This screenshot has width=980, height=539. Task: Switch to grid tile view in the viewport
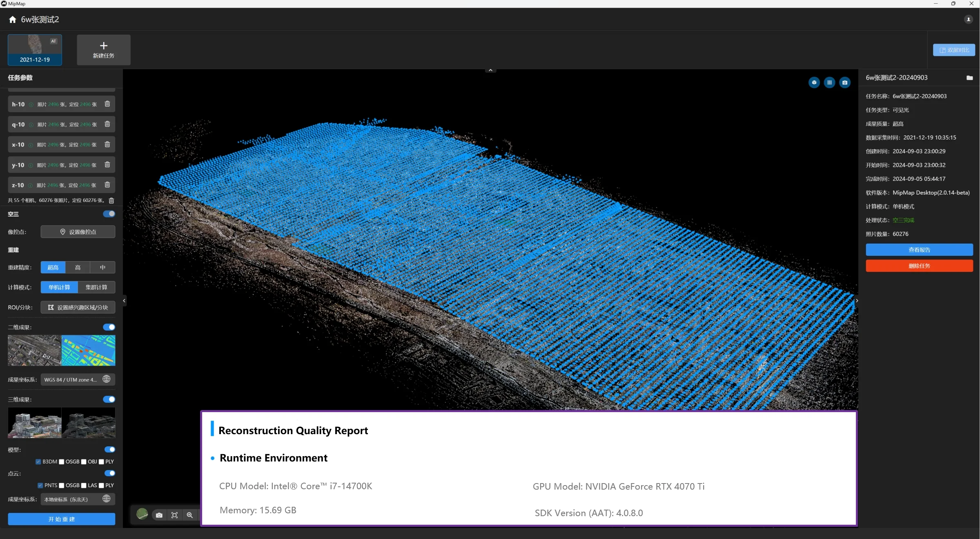pyautogui.click(x=829, y=82)
